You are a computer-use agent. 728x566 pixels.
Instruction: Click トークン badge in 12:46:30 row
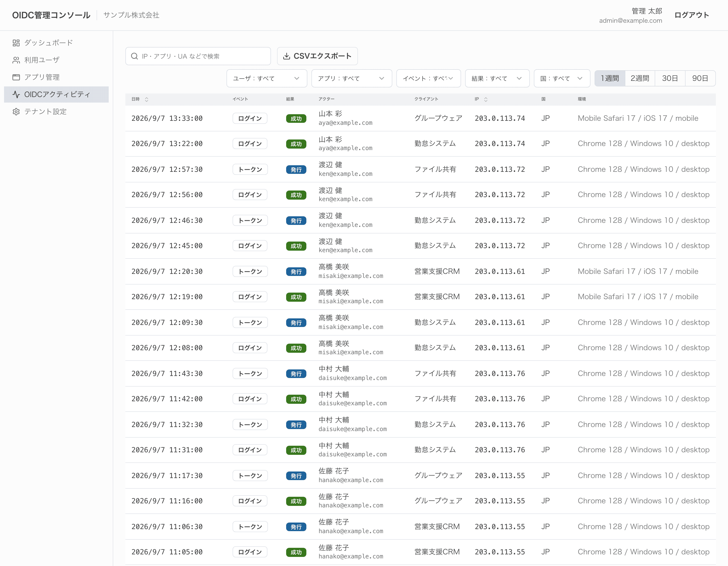click(250, 221)
